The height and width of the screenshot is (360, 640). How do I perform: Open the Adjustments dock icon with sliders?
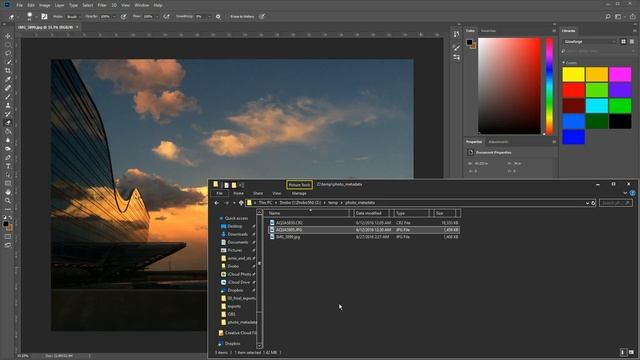(x=456, y=57)
